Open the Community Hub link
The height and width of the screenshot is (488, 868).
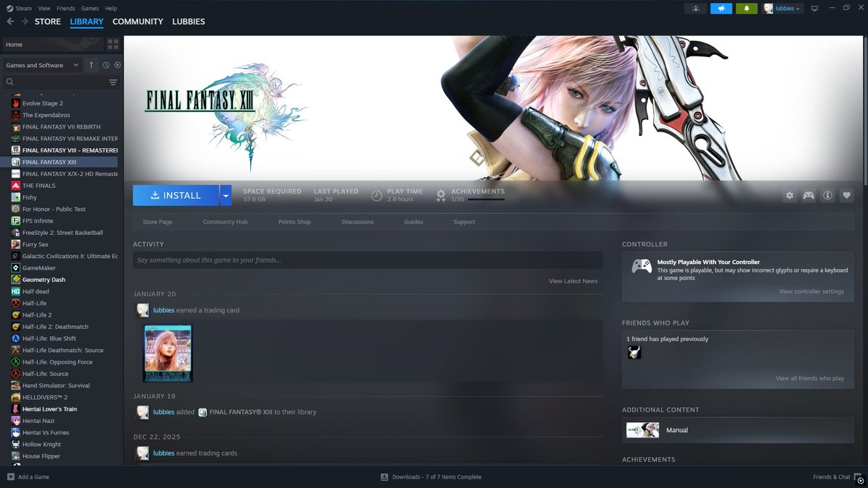point(225,222)
